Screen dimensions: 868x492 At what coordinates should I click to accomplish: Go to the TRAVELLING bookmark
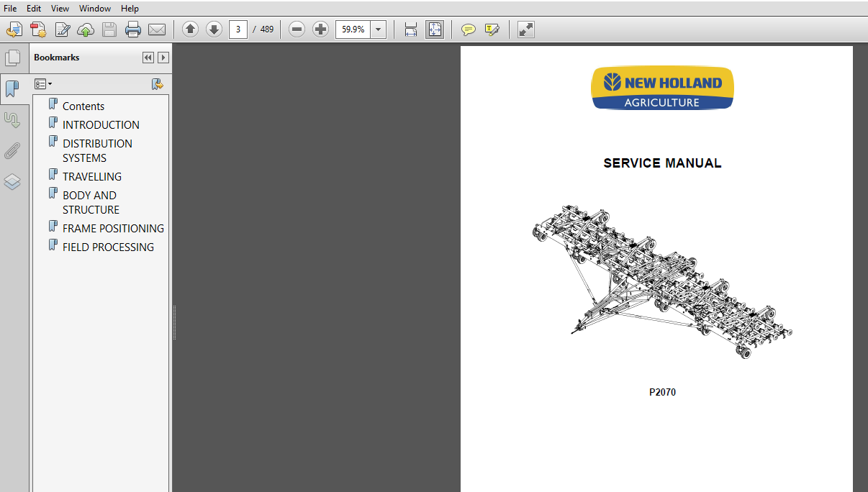(x=92, y=176)
